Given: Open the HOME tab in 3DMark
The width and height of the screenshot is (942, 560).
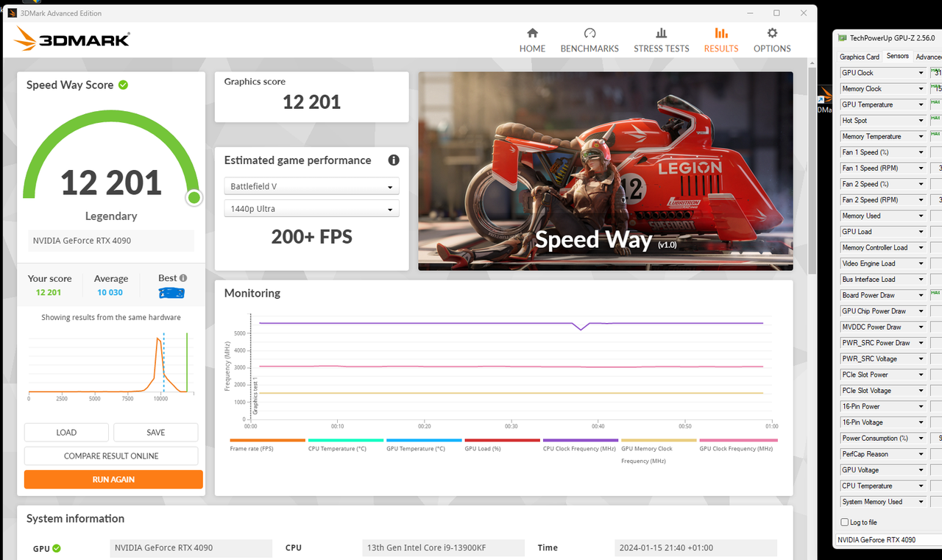Looking at the screenshot, I should pyautogui.click(x=532, y=40).
